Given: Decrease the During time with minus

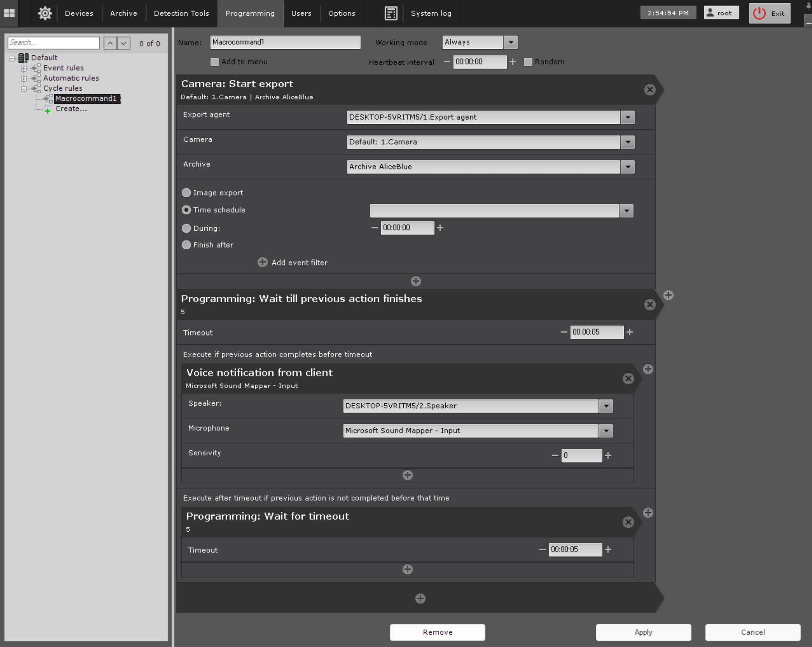Looking at the screenshot, I should pos(374,228).
